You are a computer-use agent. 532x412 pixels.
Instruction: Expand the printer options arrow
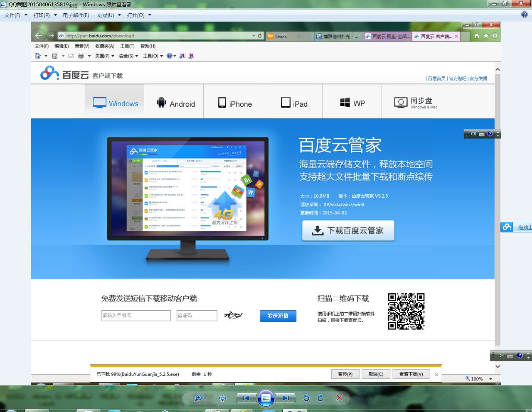tap(89, 56)
